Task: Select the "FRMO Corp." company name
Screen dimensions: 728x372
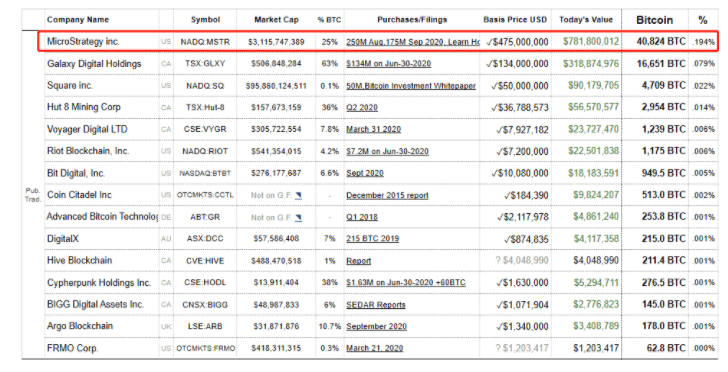Action: tap(72, 348)
